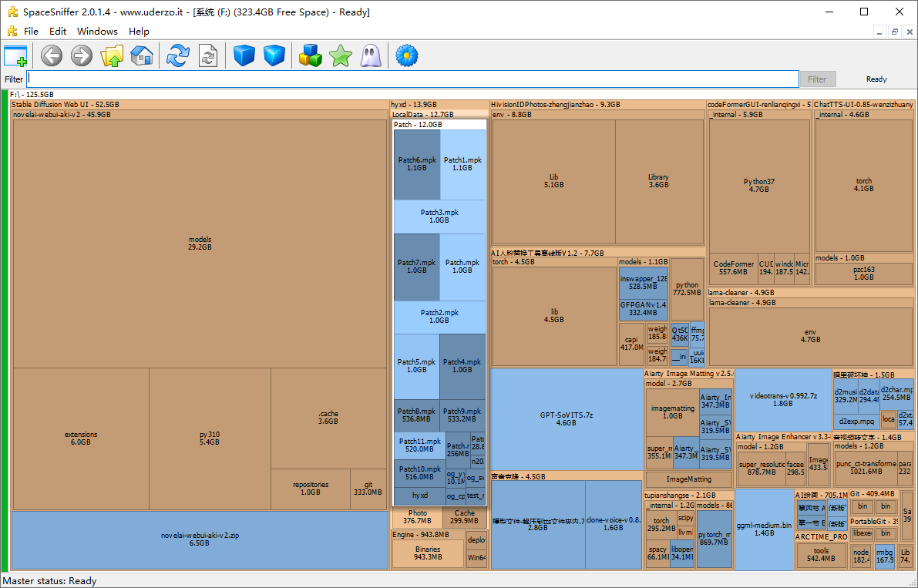Select the clone-voice 1.6GB file block
Screen dimensions: 918x588
614,523
